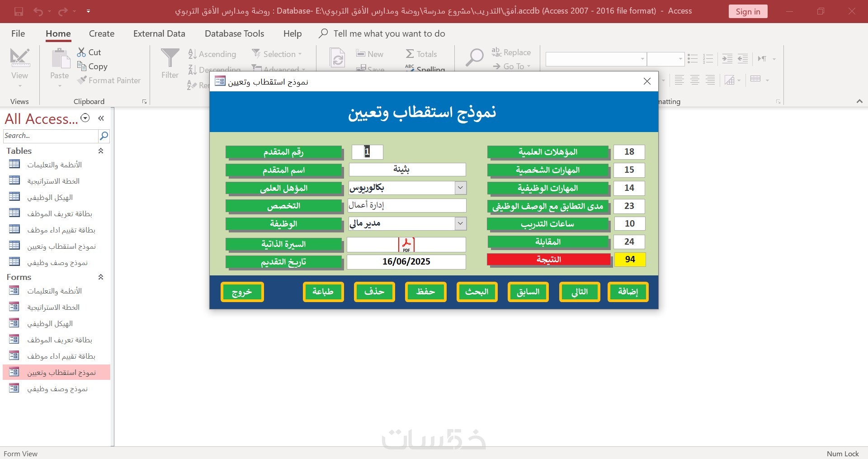Click Copy in the Clipboard group

tap(92, 66)
